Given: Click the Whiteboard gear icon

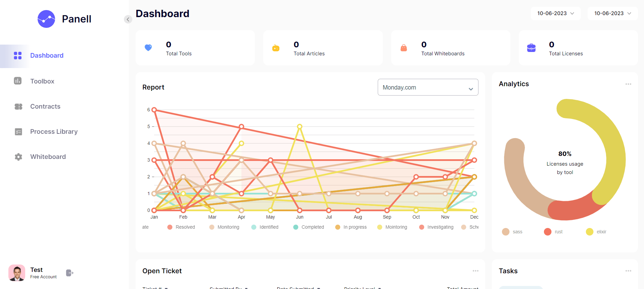Looking at the screenshot, I should click(18, 157).
